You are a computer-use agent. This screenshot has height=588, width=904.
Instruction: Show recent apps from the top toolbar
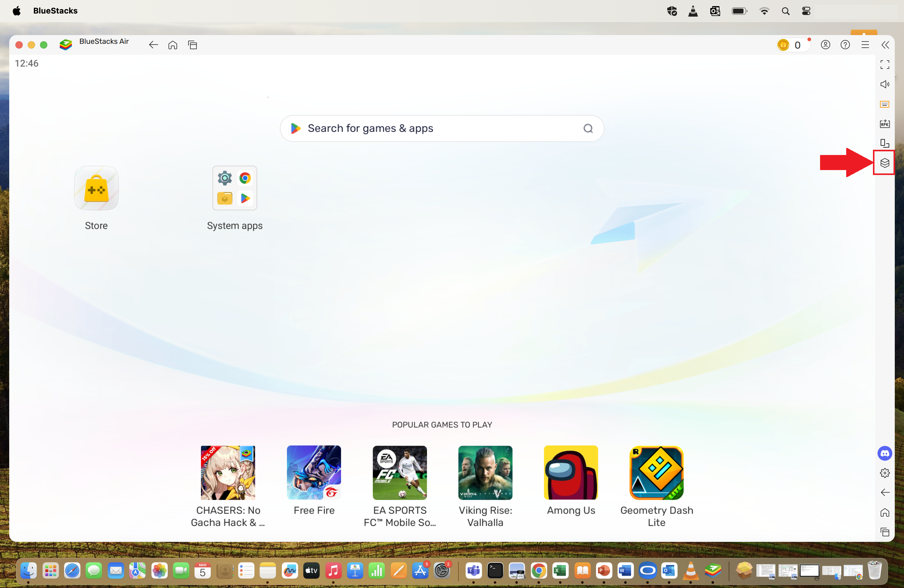point(192,45)
